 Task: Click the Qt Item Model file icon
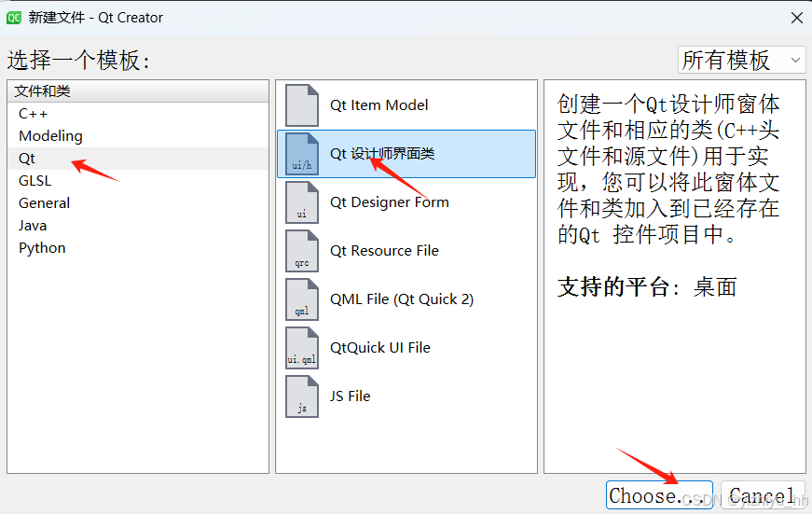[302, 105]
